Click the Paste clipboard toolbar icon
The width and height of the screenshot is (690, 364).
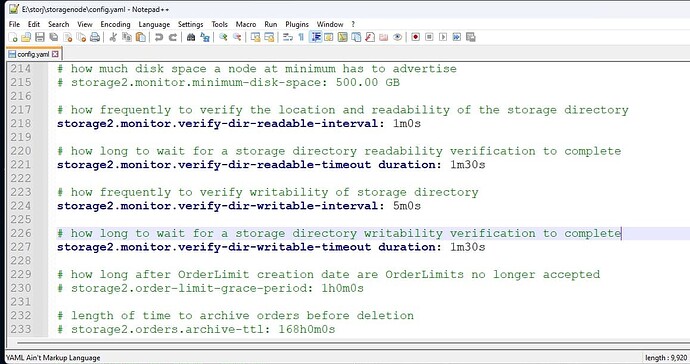tap(141, 37)
